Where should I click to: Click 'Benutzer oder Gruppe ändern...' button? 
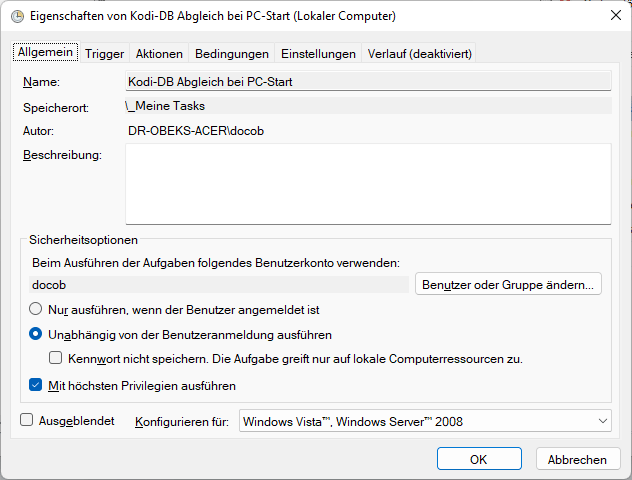pyautogui.click(x=508, y=284)
